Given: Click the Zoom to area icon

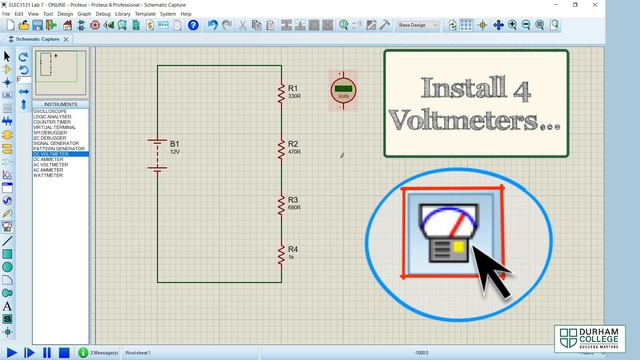Looking at the screenshot, I should [x=554, y=25].
